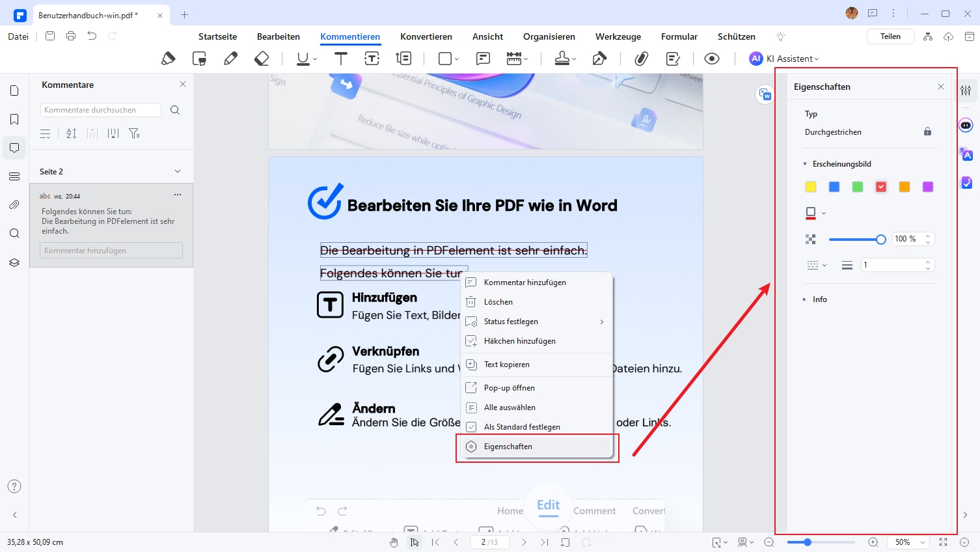This screenshot has height=552, width=980.
Task: Click the bottom zoom slider
Action: tap(821, 542)
